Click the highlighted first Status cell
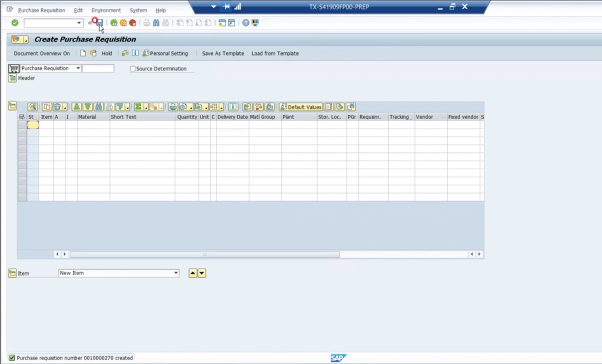The height and width of the screenshot is (364, 602). [33, 125]
